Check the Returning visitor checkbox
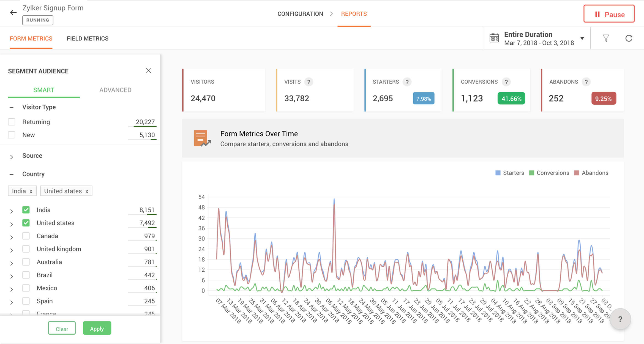The height and width of the screenshot is (344, 644). [x=12, y=122]
